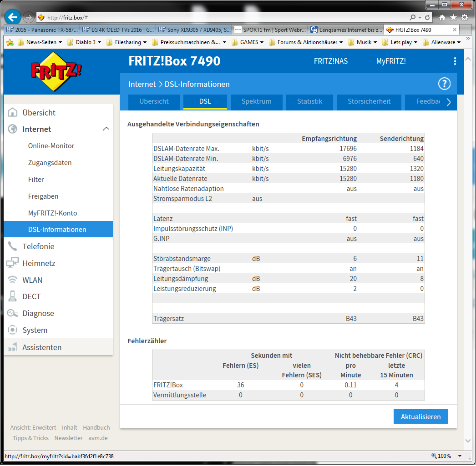Select DSL-Informationen in sidebar
The width and height of the screenshot is (476, 466).
(x=59, y=230)
